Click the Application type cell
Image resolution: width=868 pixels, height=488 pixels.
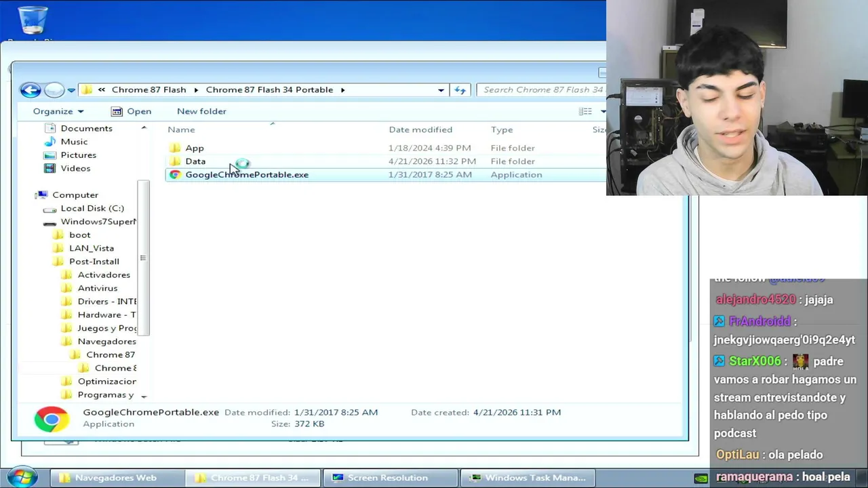516,175
